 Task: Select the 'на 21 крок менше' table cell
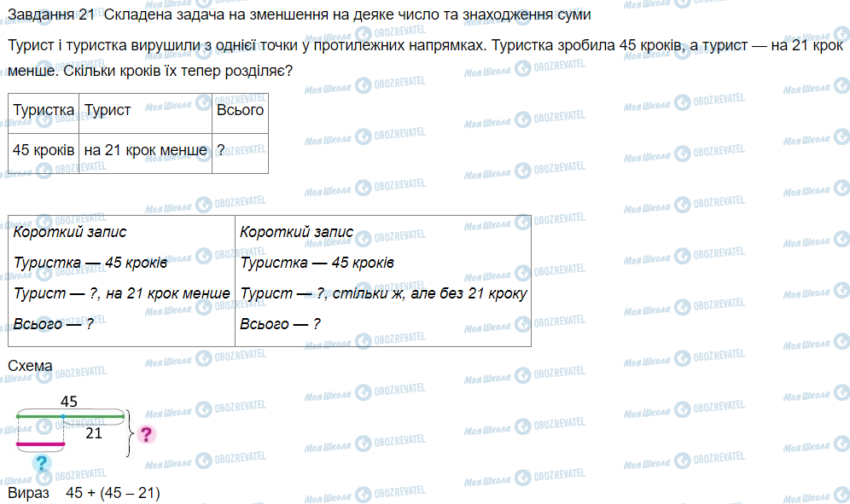tap(145, 150)
